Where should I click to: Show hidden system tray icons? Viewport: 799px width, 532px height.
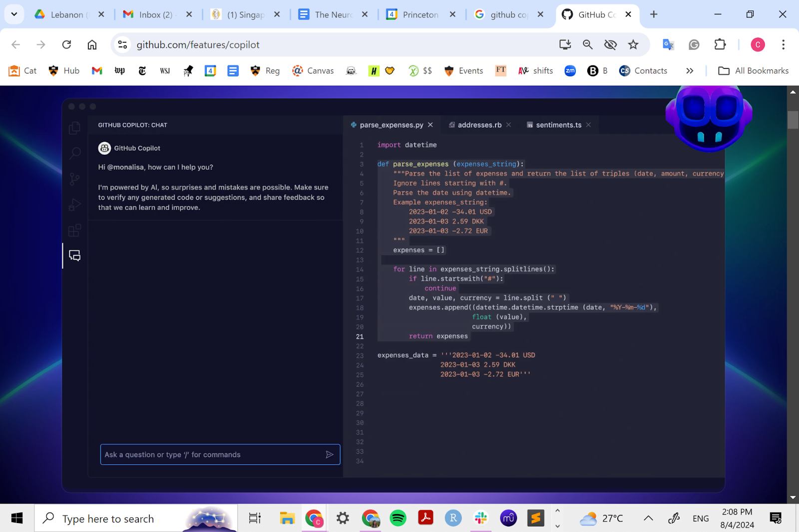[648, 519]
